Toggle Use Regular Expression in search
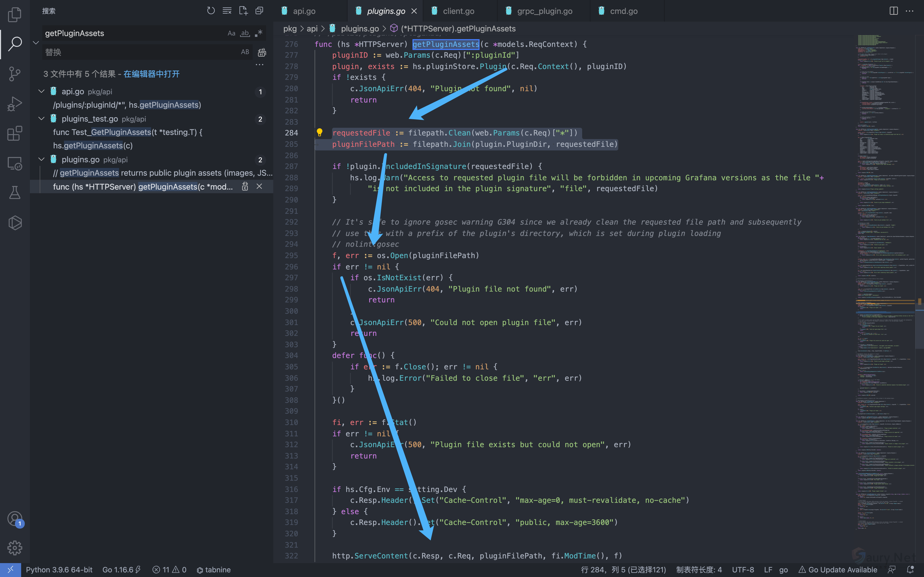 coord(259,33)
